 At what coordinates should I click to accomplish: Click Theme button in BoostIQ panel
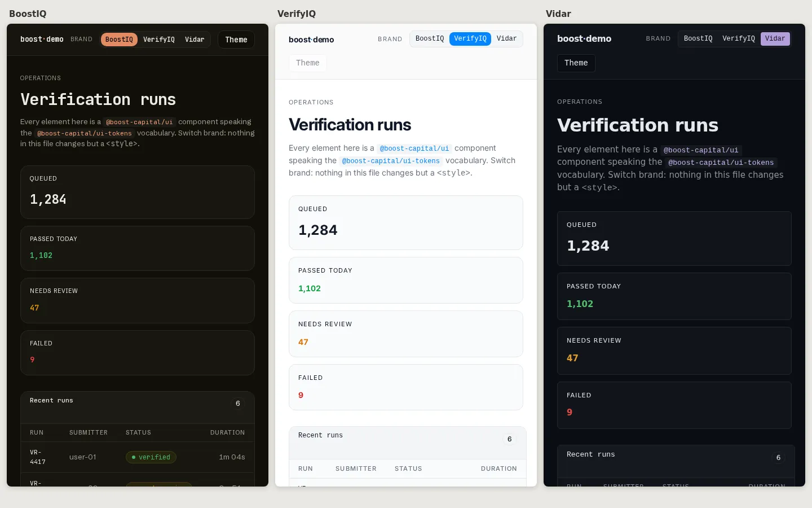[236, 40]
